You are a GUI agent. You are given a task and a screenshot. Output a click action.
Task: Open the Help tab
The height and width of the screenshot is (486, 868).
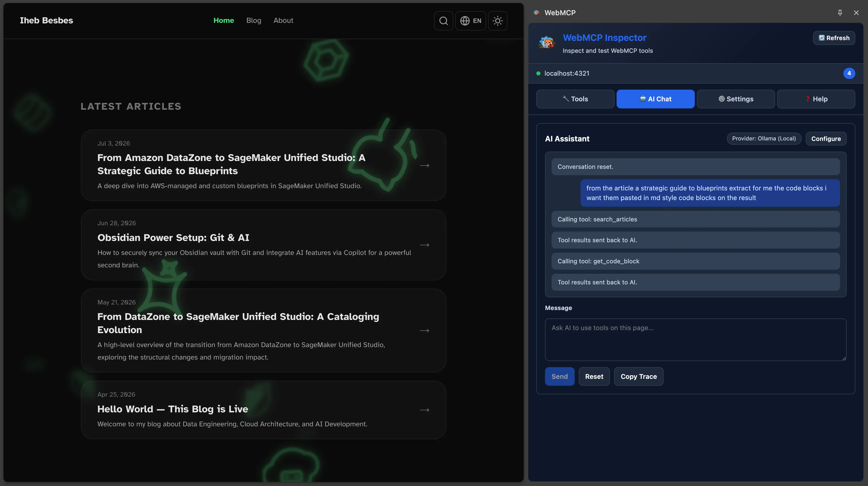point(816,99)
